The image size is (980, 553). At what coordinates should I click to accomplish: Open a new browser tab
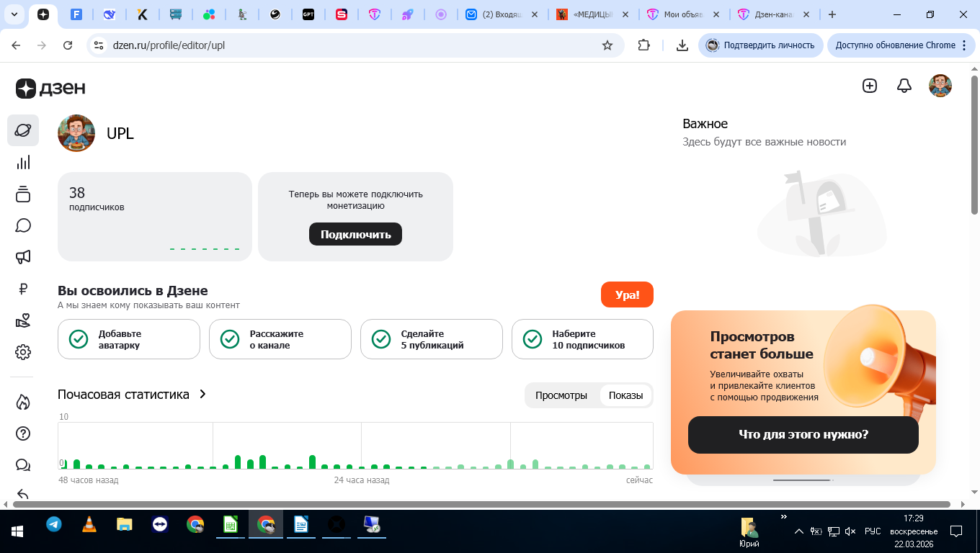pos(832,14)
